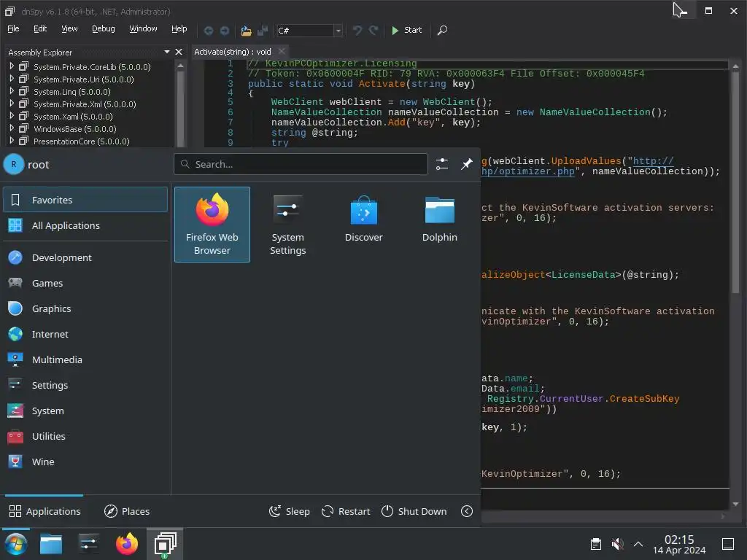
Task: Launch Dolphin from favorites
Action: click(x=439, y=225)
